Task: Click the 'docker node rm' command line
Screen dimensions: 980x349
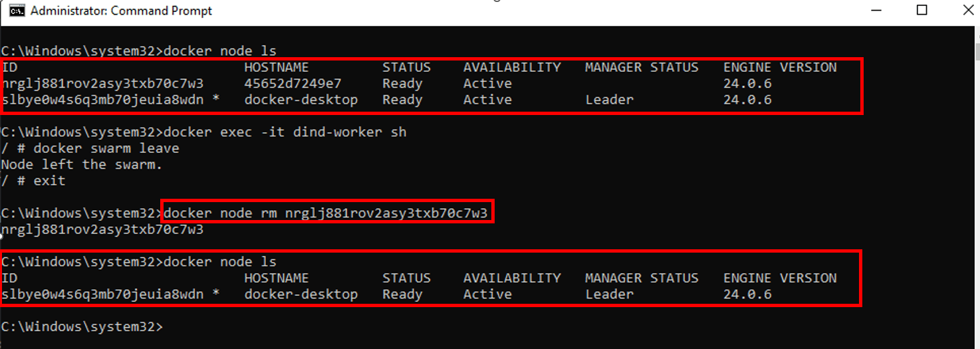Action: 326,213
